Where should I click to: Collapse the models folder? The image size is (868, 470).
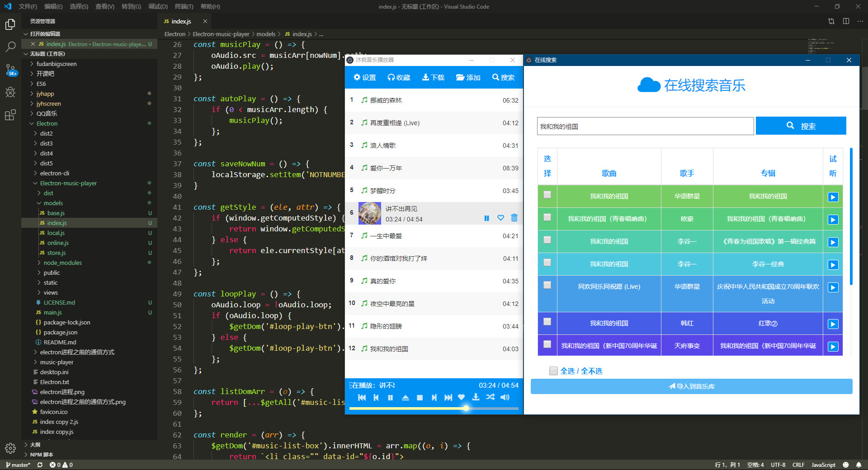90,203
